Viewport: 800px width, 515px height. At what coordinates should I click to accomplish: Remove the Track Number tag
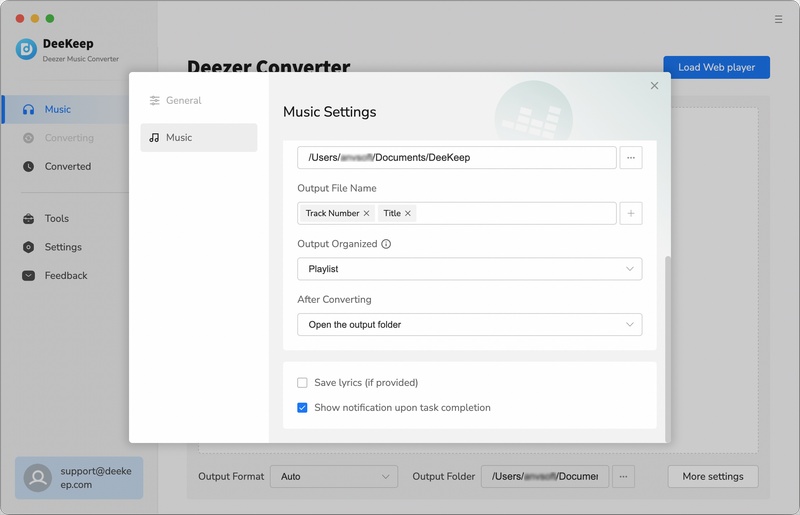click(366, 213)
